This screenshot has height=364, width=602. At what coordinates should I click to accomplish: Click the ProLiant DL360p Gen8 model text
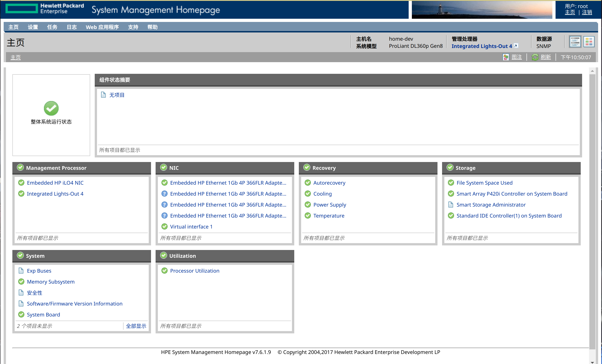(416, 46)
